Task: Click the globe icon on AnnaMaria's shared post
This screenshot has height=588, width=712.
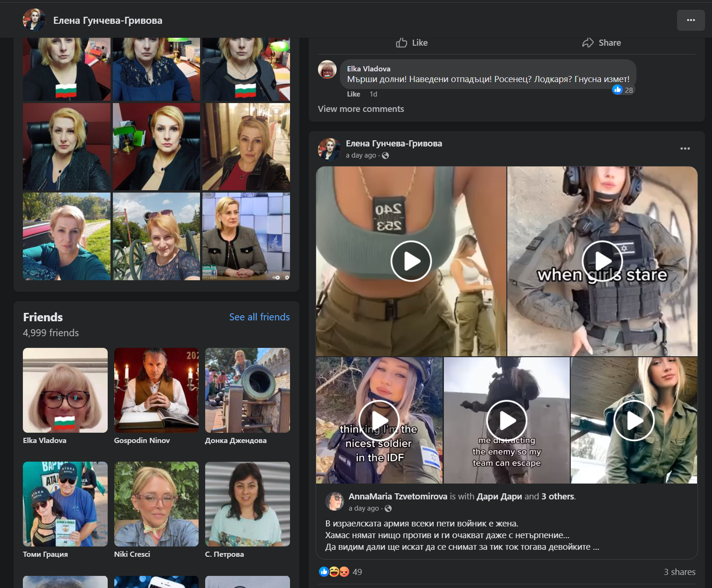Action: pos(388,509)
